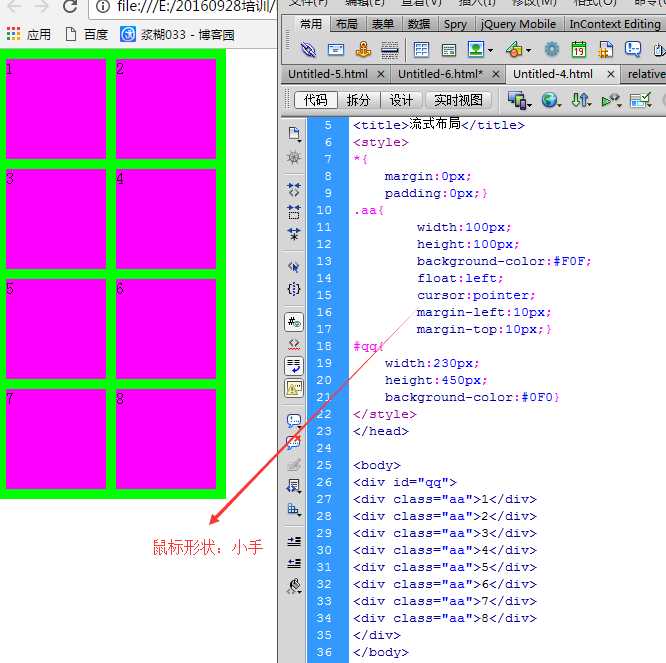Click the Indent Code icon
This screenshot has width=666, height=663.
click(x=294, y=541)
